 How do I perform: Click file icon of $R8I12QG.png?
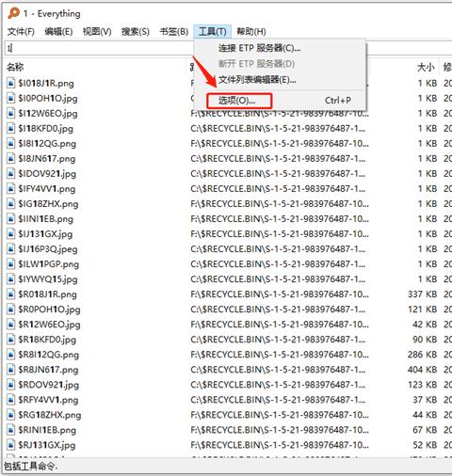tap(11, 355)
